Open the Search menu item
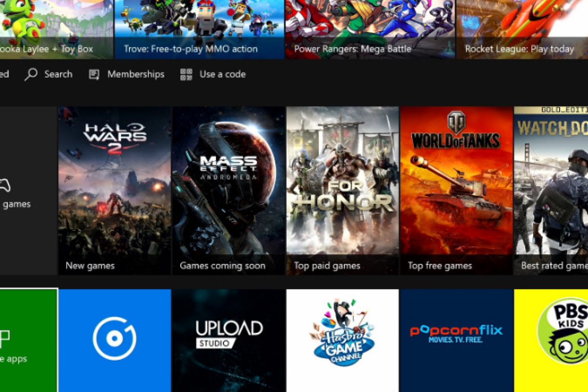 pyautogui.click(x=58, y=74)
